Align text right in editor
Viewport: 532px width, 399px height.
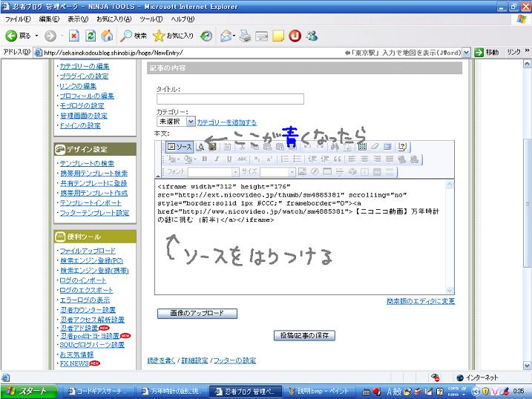point(377,159)
